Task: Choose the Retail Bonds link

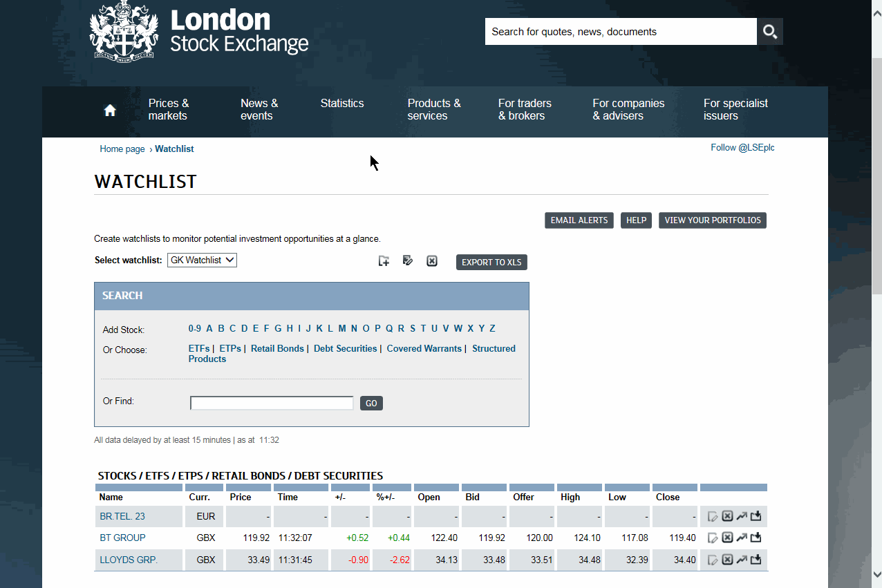Action: pos(277,349)
